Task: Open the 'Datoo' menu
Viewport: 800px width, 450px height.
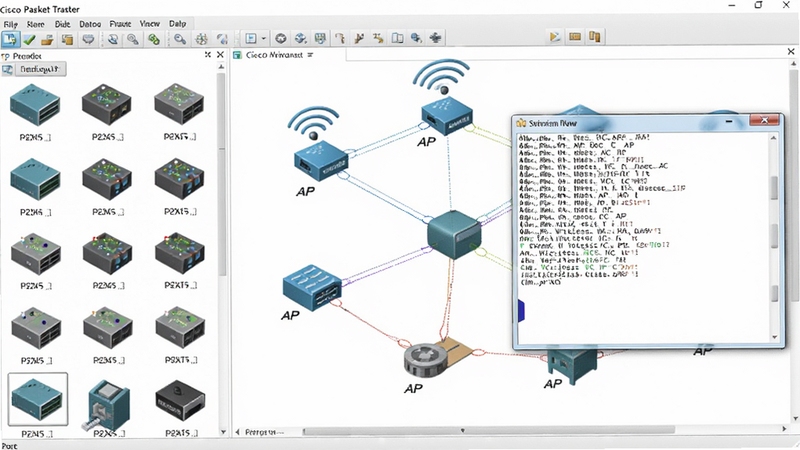Action: tap(90, 24)
